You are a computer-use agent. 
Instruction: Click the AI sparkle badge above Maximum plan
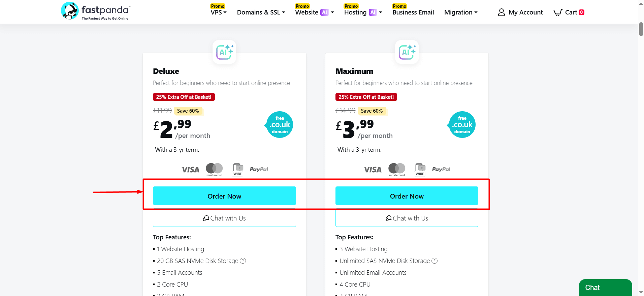[407, 52]
